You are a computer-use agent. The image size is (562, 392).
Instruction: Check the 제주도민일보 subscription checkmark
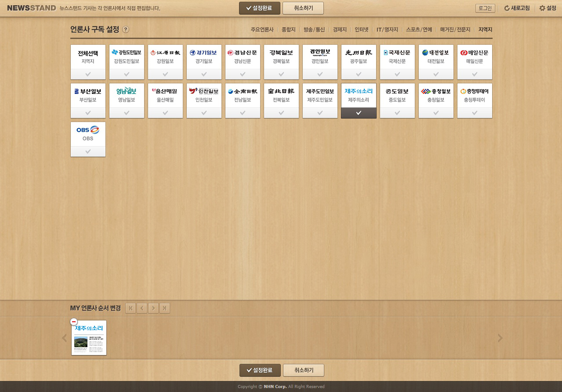[320, 113]
